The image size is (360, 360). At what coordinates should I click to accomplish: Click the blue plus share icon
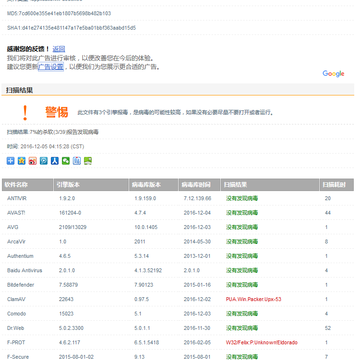pos(11,161)
